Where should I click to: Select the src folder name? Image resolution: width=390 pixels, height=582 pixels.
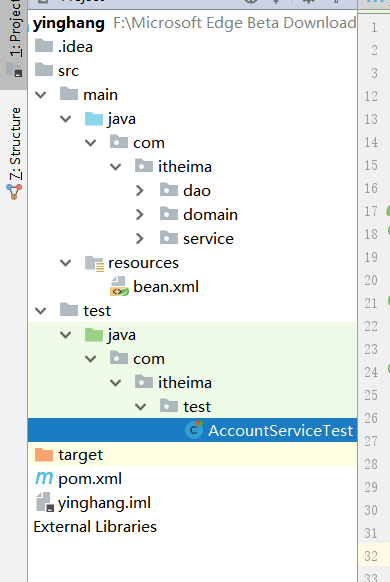69,71
